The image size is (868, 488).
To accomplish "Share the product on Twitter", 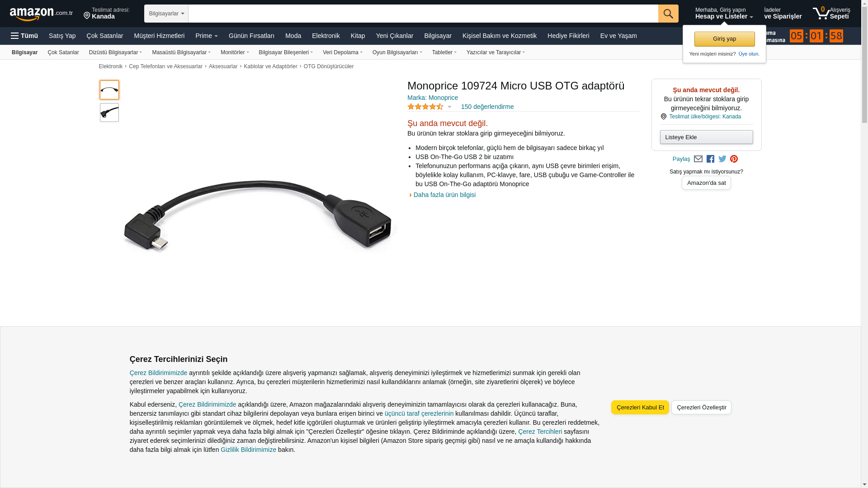I will 722,159.
